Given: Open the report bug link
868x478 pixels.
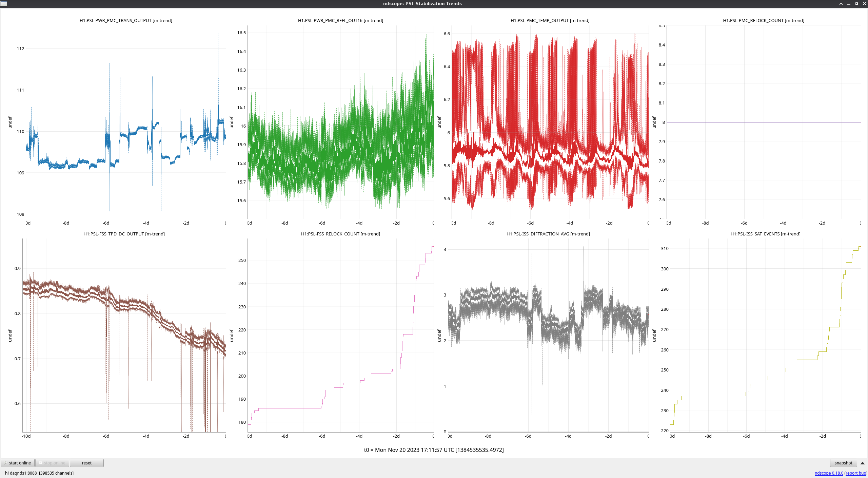Looking at the screenshot, I should [856, 473].
